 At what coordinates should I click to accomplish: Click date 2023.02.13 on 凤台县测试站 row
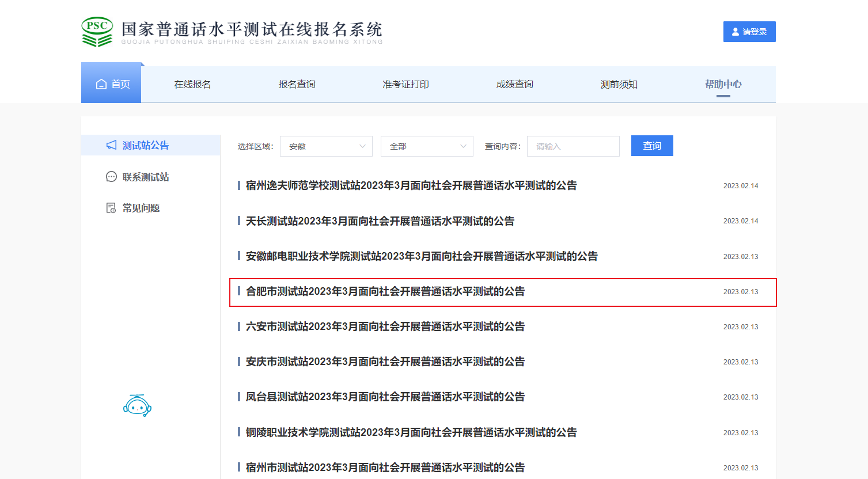click(x=741, y=397)
